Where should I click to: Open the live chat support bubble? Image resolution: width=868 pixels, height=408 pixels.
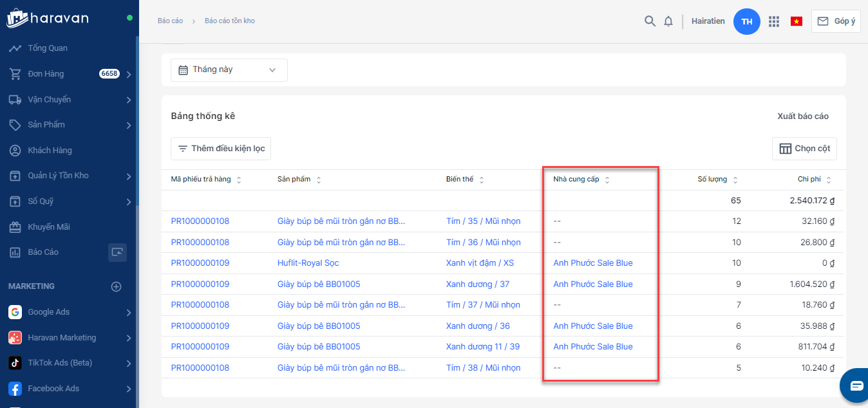coord(856,385)
